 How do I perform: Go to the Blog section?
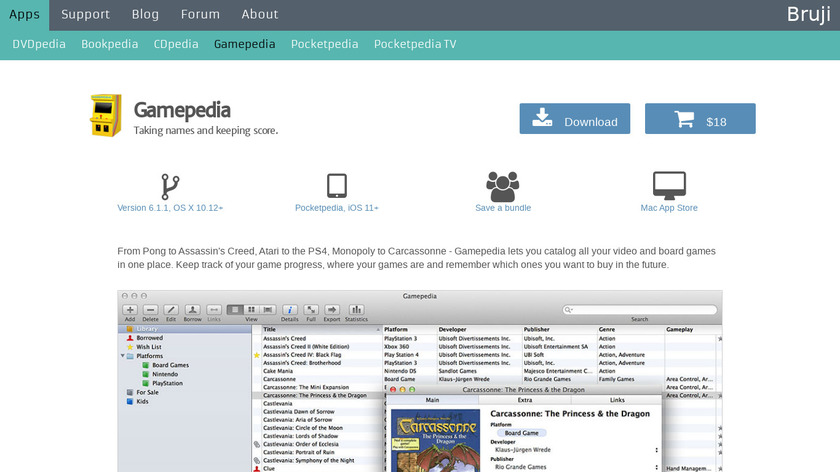[145, 14]
